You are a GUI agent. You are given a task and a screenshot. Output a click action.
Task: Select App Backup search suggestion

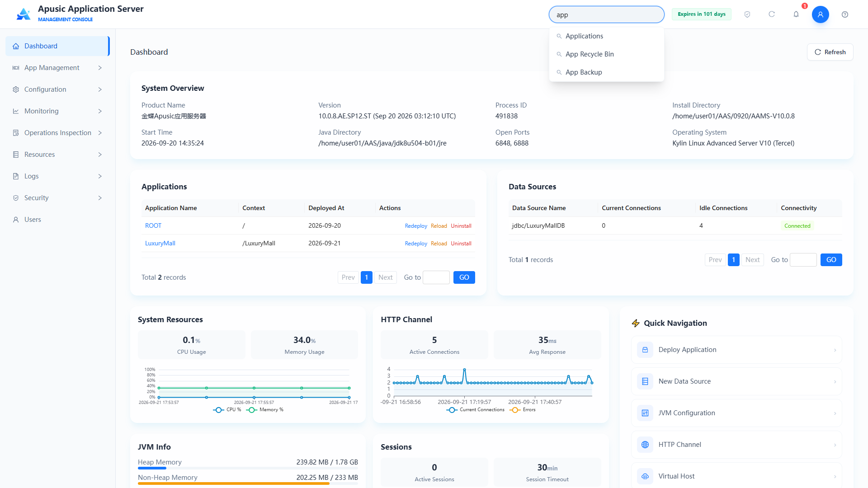(606, 72)
